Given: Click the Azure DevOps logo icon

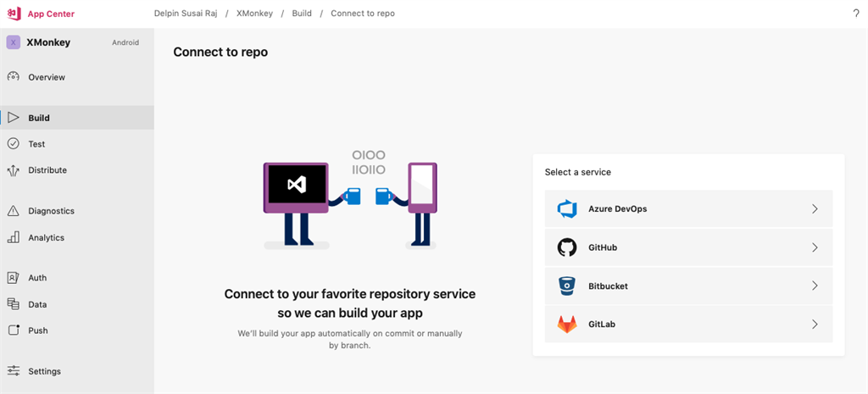Looking at the screenshot, I should click(567, 209).
